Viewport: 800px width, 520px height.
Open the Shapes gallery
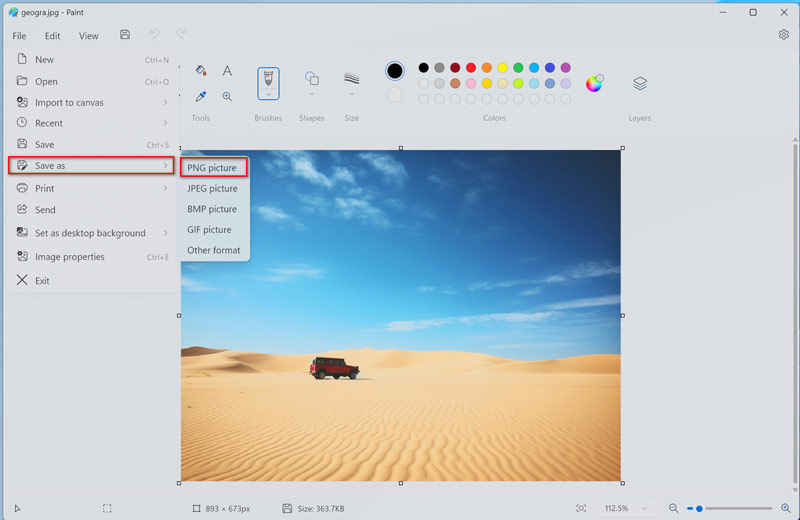(312, 79)
